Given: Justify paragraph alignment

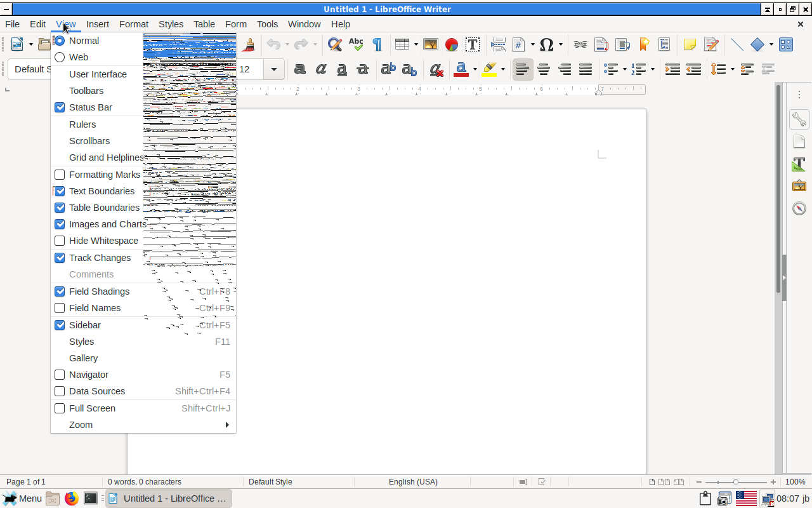Looking at the screenshot, I should coord(586,69).
